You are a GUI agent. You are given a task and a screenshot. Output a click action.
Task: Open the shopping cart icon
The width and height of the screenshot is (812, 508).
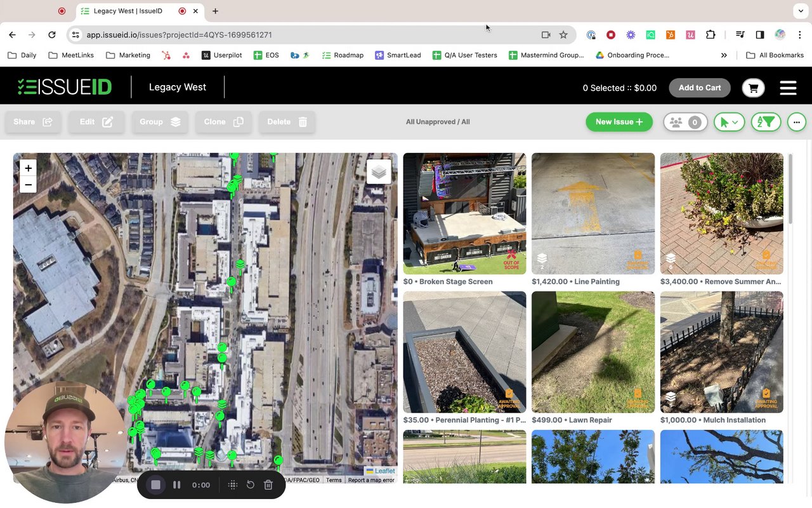(x=753, y=88)
